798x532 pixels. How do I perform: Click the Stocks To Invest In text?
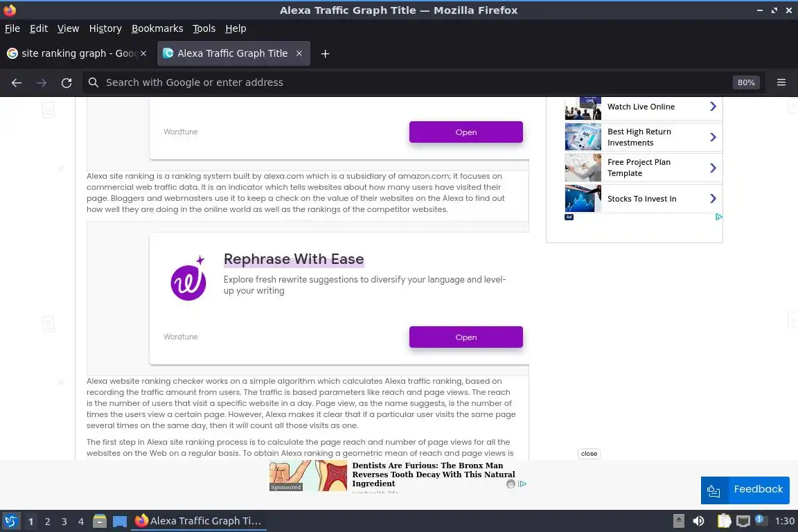pyautogui.click(x=641, y=199)
